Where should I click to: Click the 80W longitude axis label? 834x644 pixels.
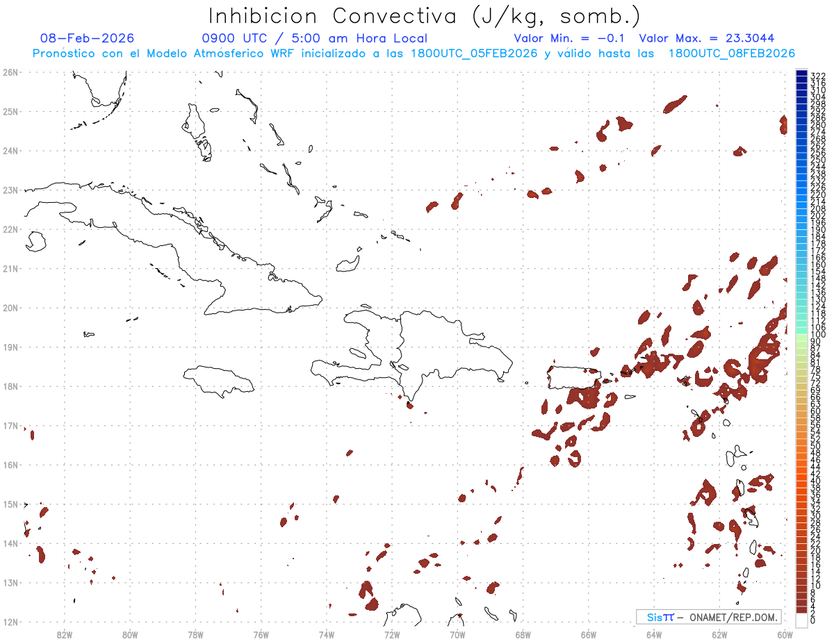click(x=130, y=634)
